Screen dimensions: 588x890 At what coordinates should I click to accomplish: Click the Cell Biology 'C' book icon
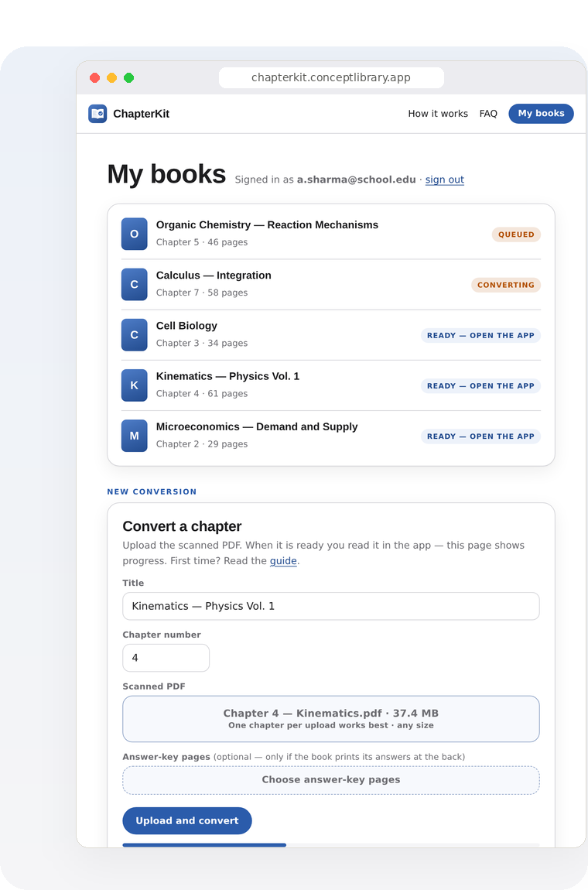[135, 335]
